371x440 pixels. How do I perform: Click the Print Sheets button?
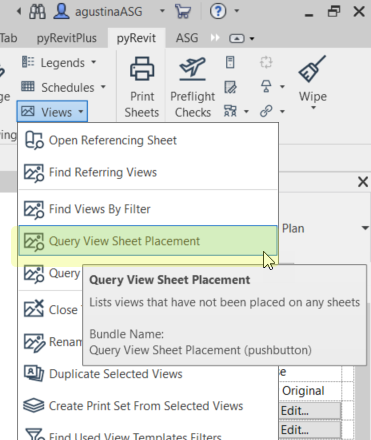(142, 87)
